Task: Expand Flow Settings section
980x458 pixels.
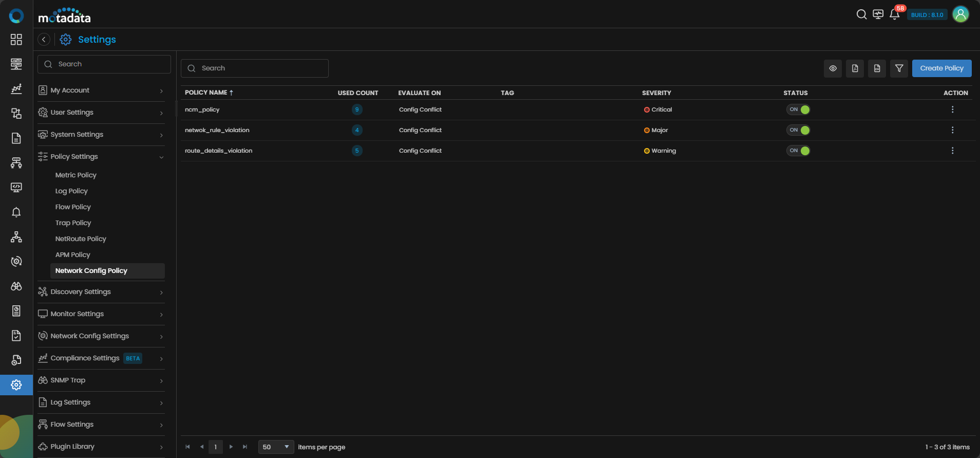Action: tap(101, 425)
